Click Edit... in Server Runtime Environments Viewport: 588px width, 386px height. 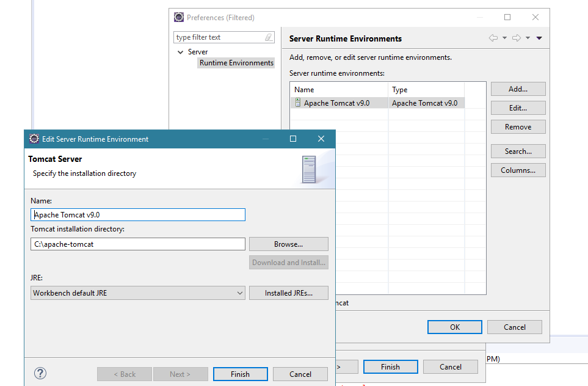click(x=518, y=108)
